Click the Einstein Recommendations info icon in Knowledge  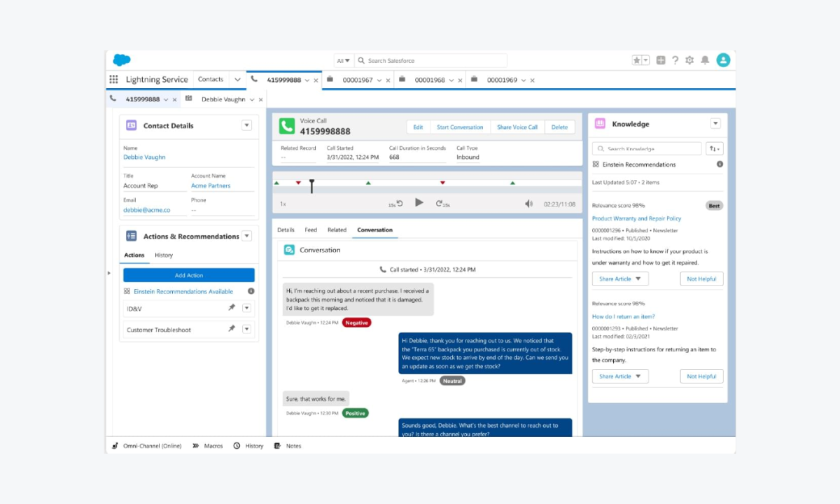click(720, 164)
